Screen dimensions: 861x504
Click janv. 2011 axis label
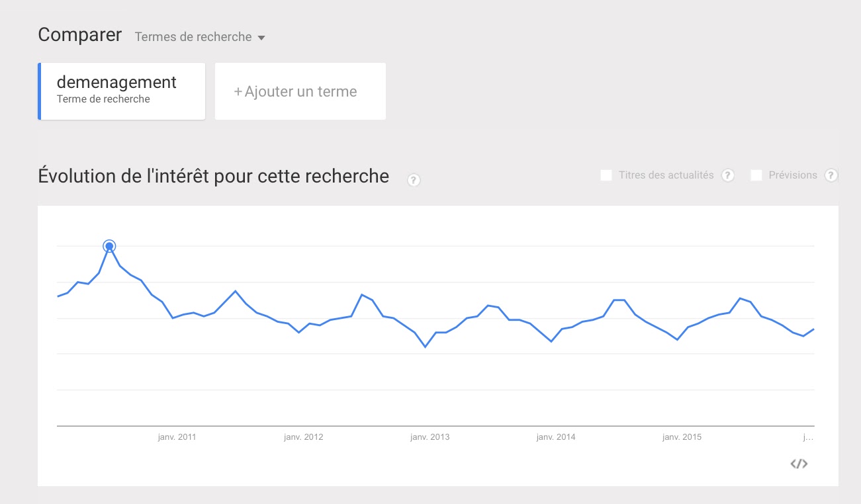177,437
